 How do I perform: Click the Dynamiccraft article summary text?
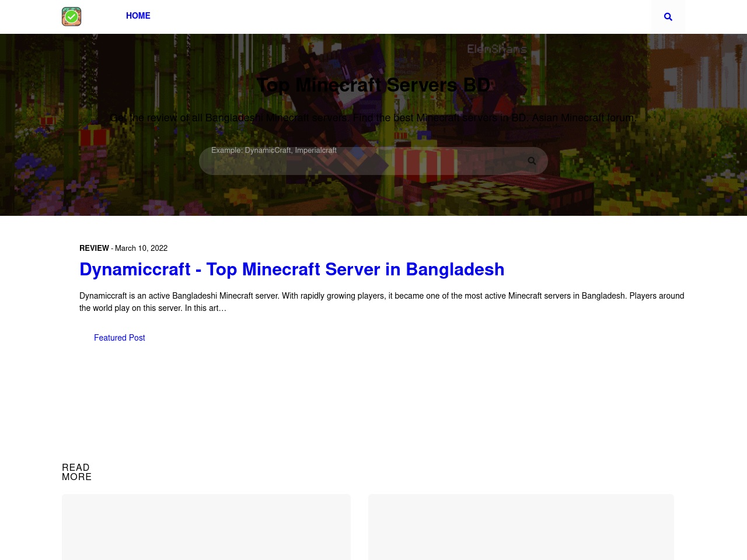tap(382, 302)
